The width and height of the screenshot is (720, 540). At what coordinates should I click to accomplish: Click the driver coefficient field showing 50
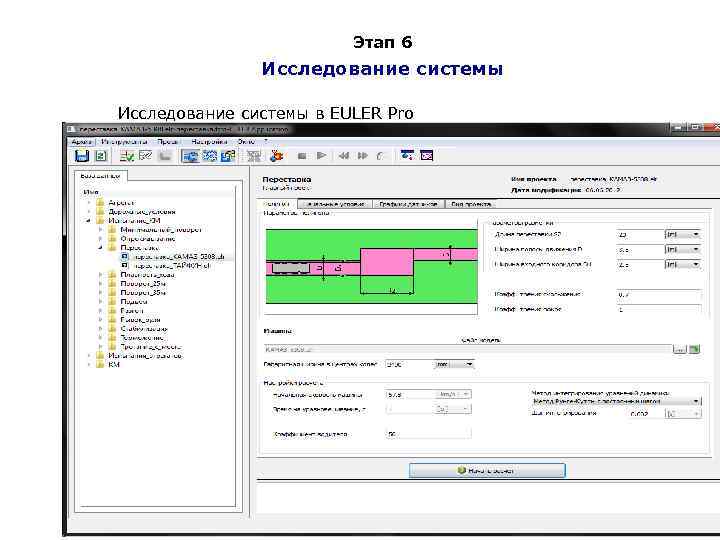[428, 434]
